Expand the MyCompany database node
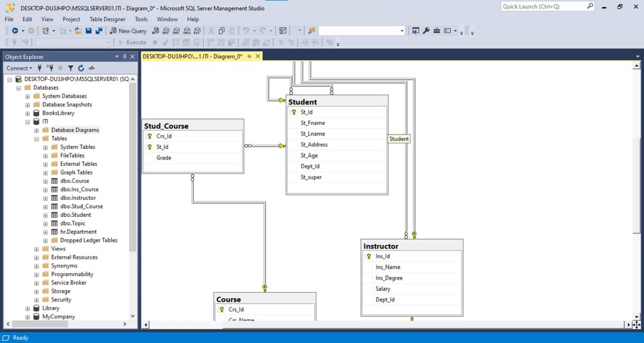This screenshot has height=343, width=644. (x=28, y=317)
